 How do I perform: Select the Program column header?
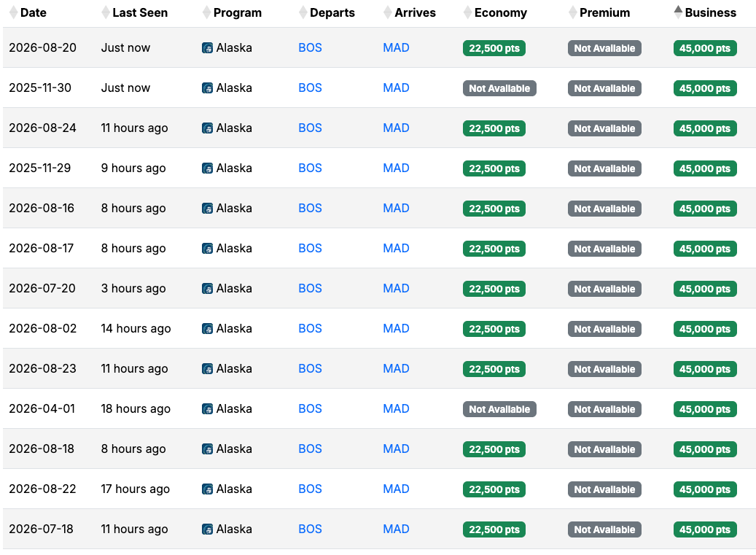click(x=239, y=12)
